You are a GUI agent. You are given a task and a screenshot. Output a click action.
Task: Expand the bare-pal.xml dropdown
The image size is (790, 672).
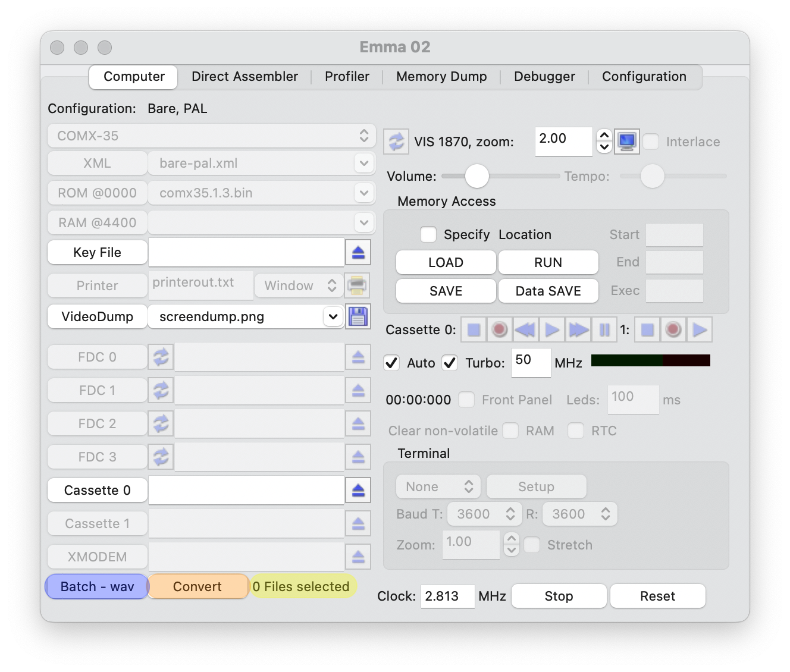363,163
